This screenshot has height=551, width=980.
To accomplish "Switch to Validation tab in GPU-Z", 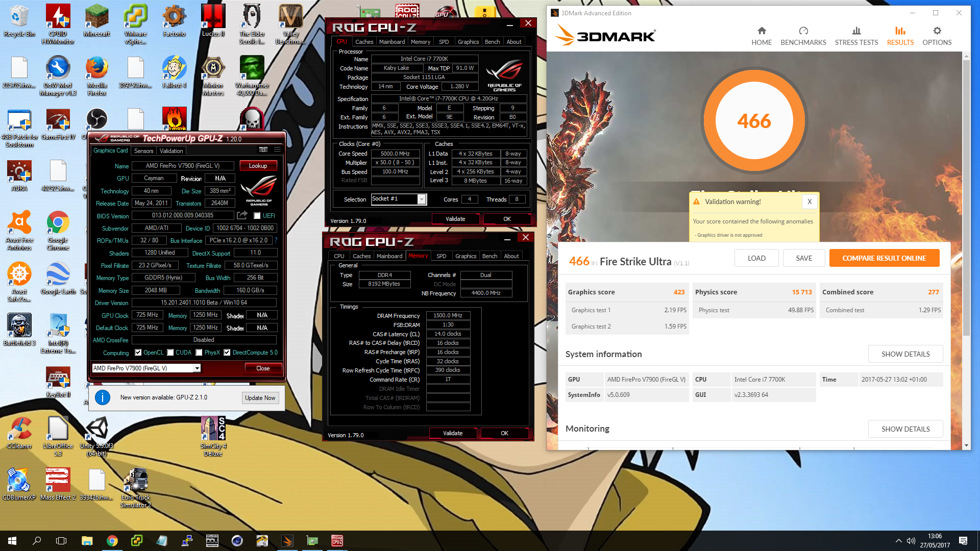I will [171, 151].
